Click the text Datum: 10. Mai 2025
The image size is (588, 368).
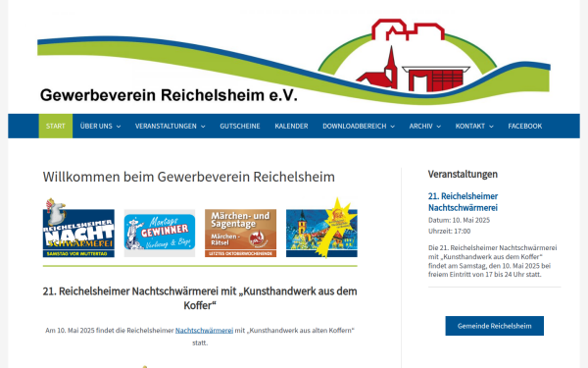(x=459, y=220)
